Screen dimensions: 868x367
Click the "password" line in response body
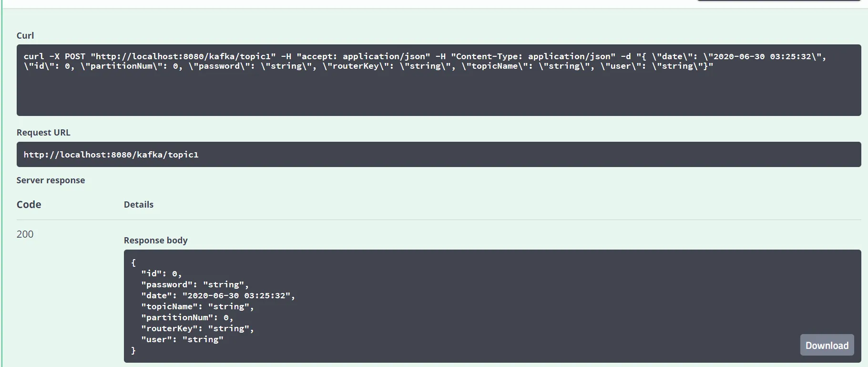194,285
